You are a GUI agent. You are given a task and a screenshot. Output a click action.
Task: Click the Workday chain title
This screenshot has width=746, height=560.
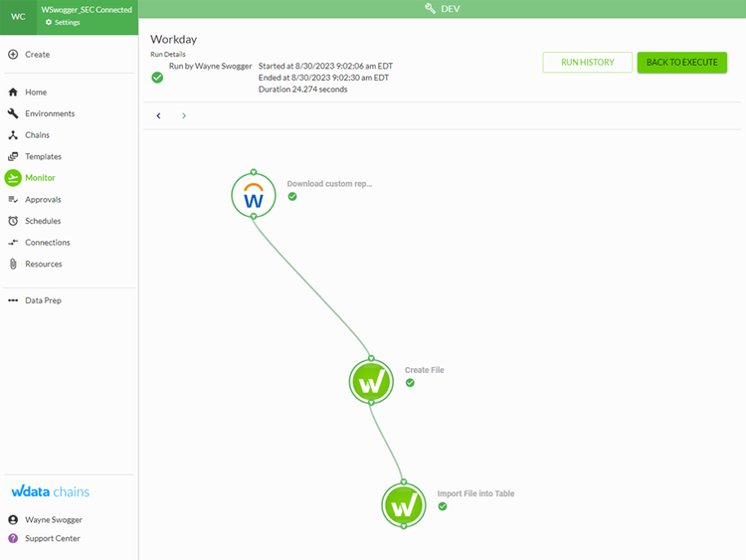(x=173, y=39)
